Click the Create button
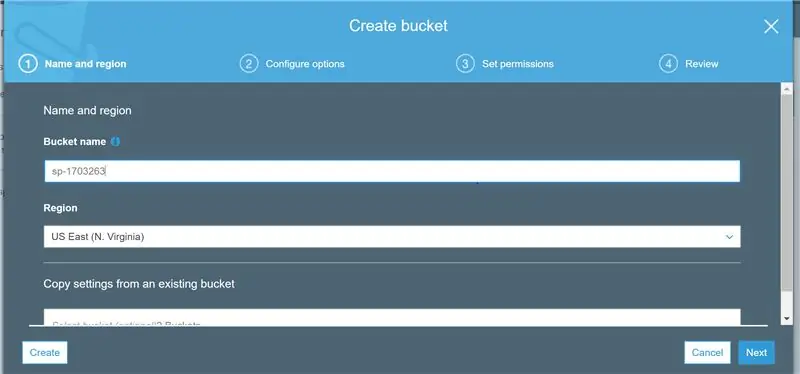Viewport: 800px width, 374px height. [x=45, y=353]
